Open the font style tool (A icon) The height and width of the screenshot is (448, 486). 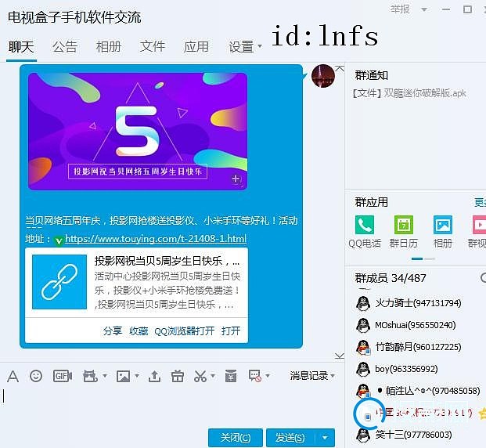pos(13,376)
